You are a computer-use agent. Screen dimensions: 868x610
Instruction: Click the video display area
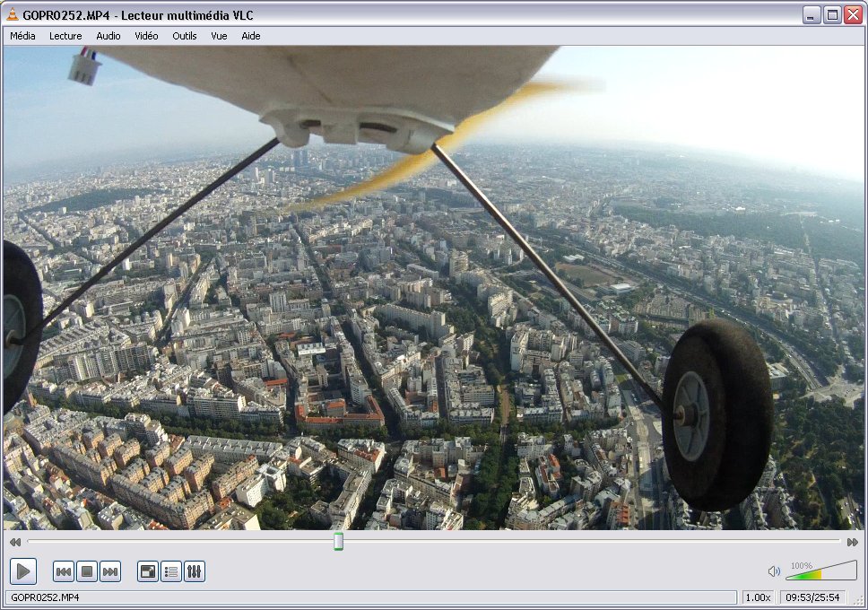tap(433, 288)
